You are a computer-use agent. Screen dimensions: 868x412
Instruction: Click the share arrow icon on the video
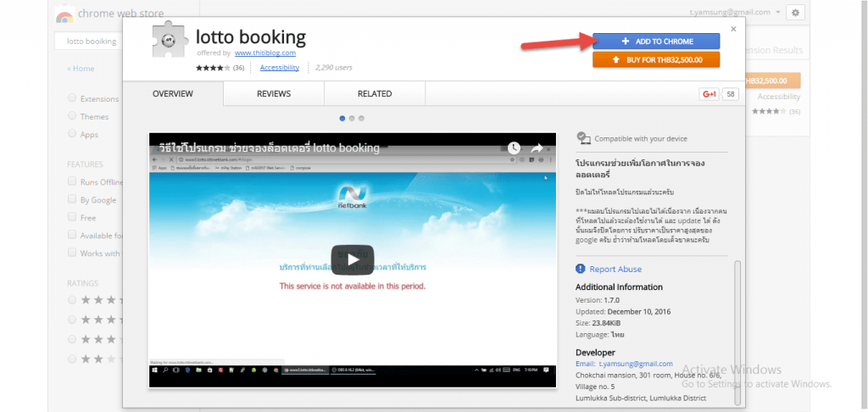coord(536,148)
